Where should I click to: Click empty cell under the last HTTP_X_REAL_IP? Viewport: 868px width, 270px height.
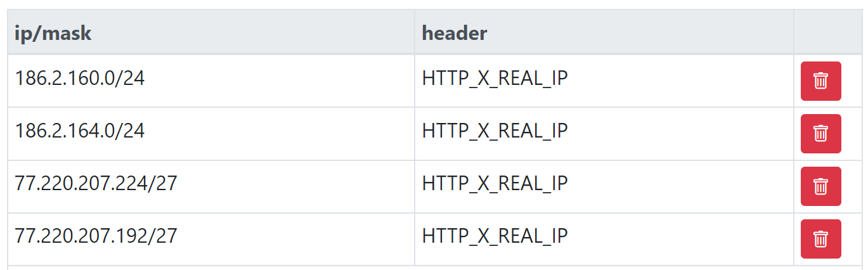click(604, 267)
